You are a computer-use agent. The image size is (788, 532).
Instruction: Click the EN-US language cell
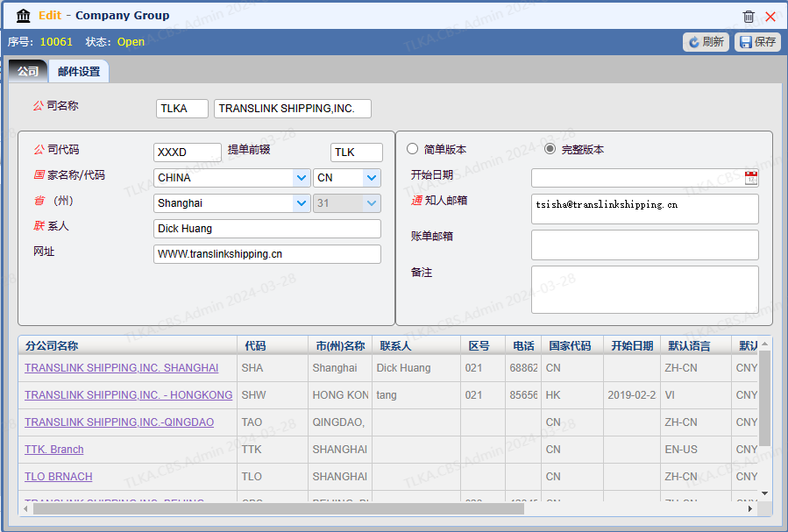click(x=696, y=449)
